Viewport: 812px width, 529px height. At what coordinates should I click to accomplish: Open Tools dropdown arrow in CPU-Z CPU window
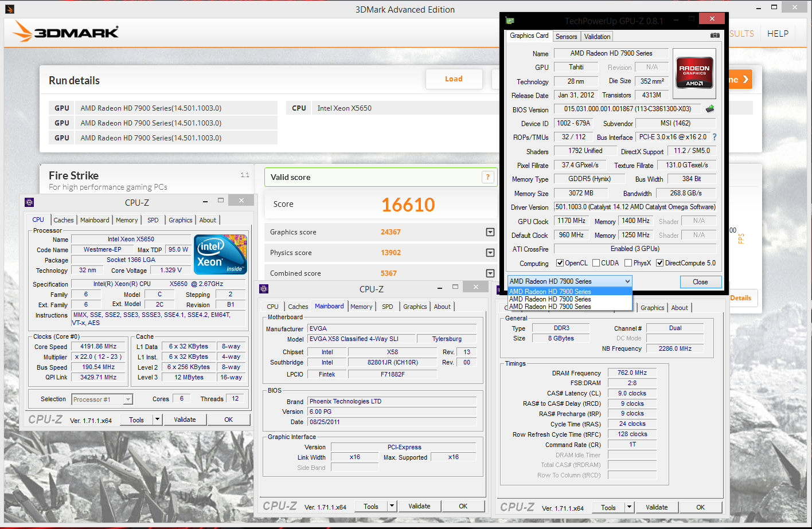pyautogui.click(x=157, y=420)
